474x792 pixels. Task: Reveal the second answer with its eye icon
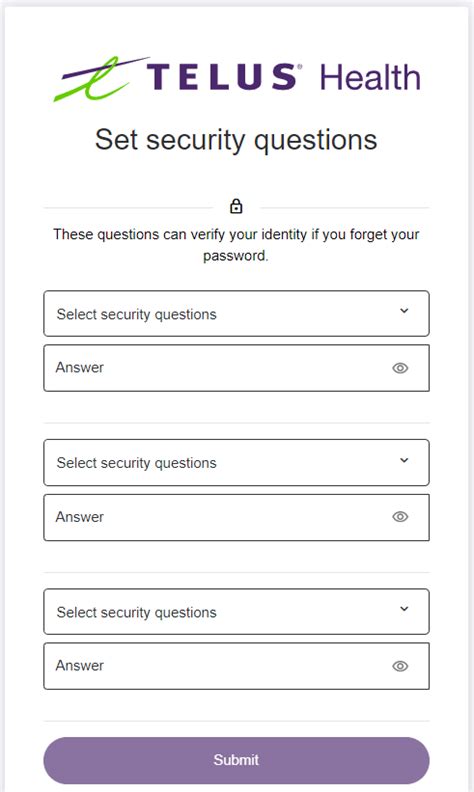pyautogui.click(x=400, y=517)
